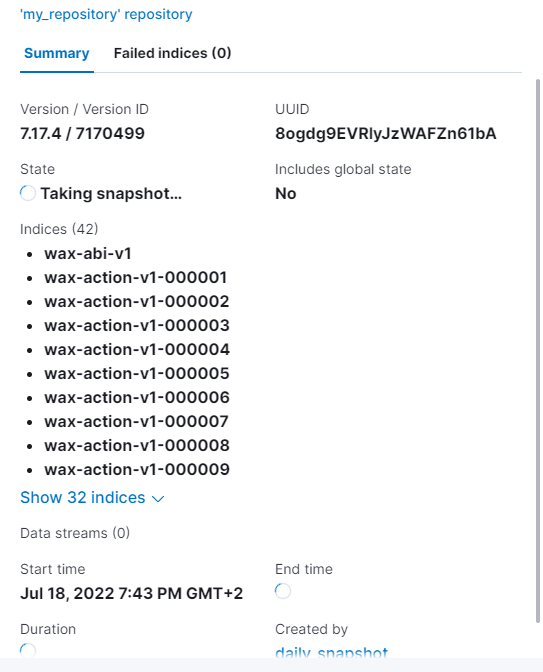
Task: Select the wax-action-v1-000005 index entry
Action: tap(137, 373)
